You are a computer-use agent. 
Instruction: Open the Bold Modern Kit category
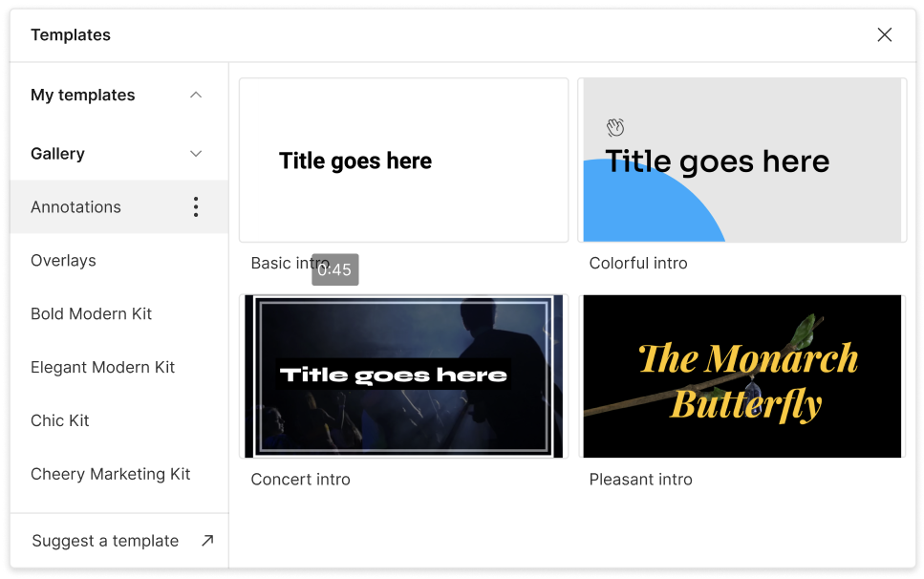pos(91,314)
